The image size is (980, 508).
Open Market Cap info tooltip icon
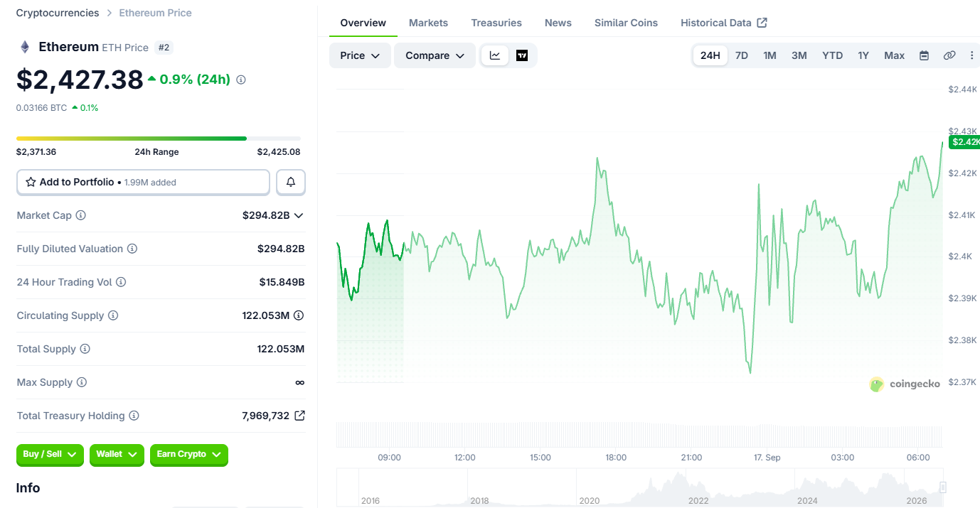click(x=80, y=215)
